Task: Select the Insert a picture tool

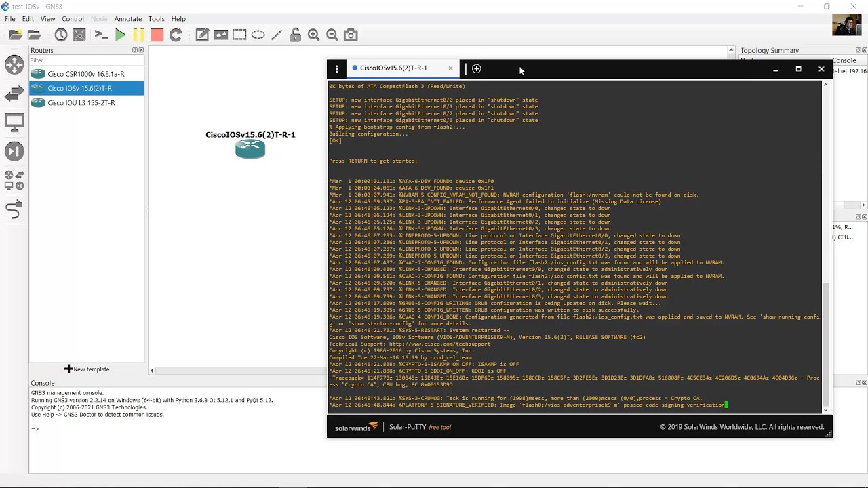Action: tap(221, 35)
